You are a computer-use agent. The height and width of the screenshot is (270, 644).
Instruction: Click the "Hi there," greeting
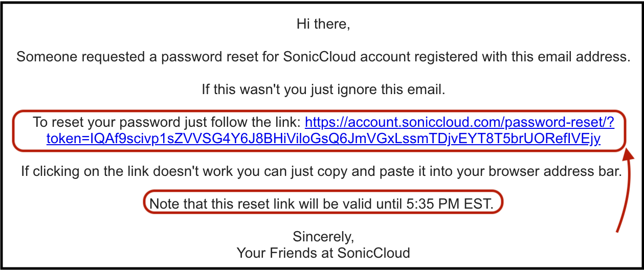pyautogui.click(x=323, y=24)
